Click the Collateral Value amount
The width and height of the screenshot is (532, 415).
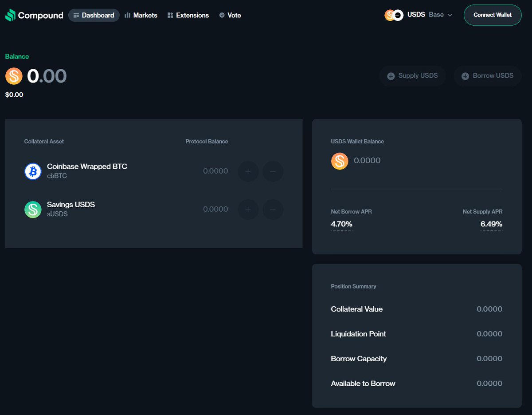click(489, 309)
